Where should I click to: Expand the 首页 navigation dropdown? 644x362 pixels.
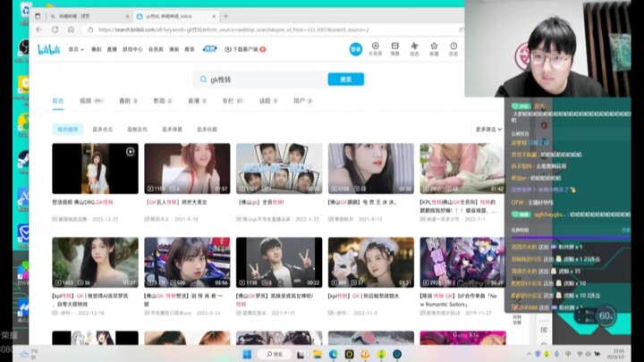(x=76, y=49)
